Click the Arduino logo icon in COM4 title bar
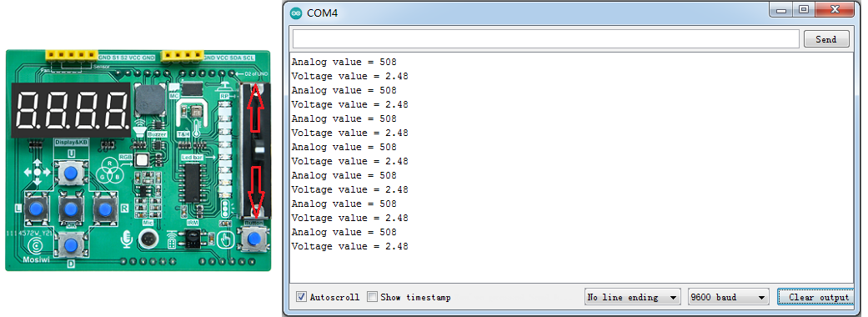Image resolution: width=868 pixels, height=317 pixels. pos(295,13)
